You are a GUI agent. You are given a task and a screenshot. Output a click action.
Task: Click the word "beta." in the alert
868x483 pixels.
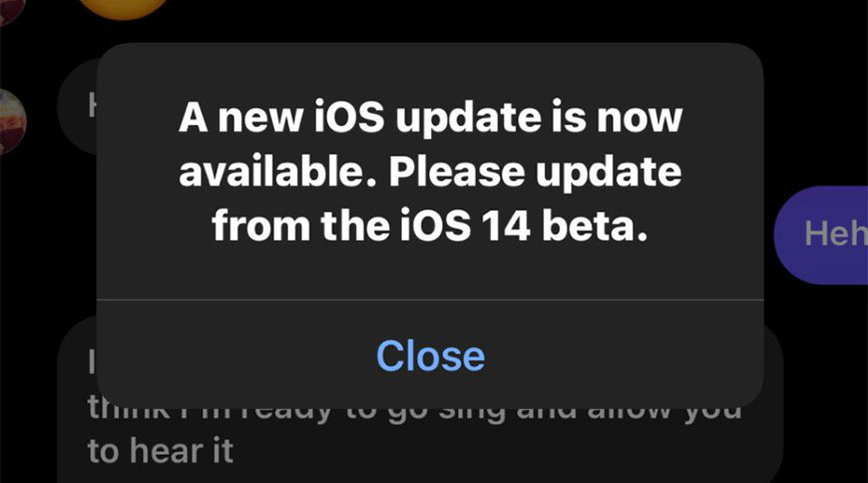(595, 225)
